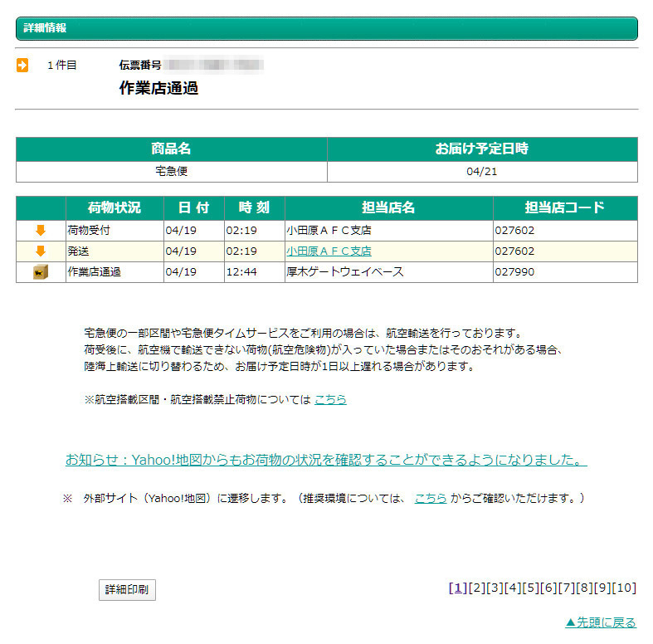
Task: Click the 商品名 column header
Action: 171,149
